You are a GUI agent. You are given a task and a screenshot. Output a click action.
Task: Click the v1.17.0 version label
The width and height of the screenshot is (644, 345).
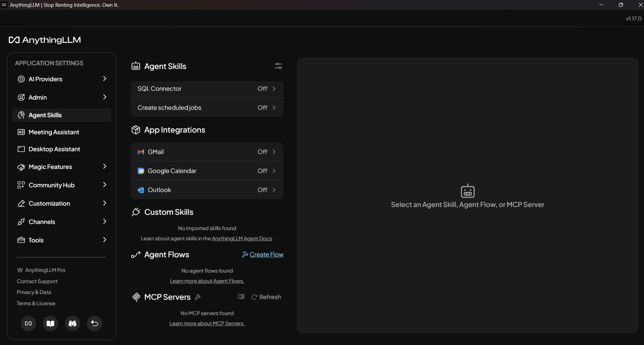[633, 18]
